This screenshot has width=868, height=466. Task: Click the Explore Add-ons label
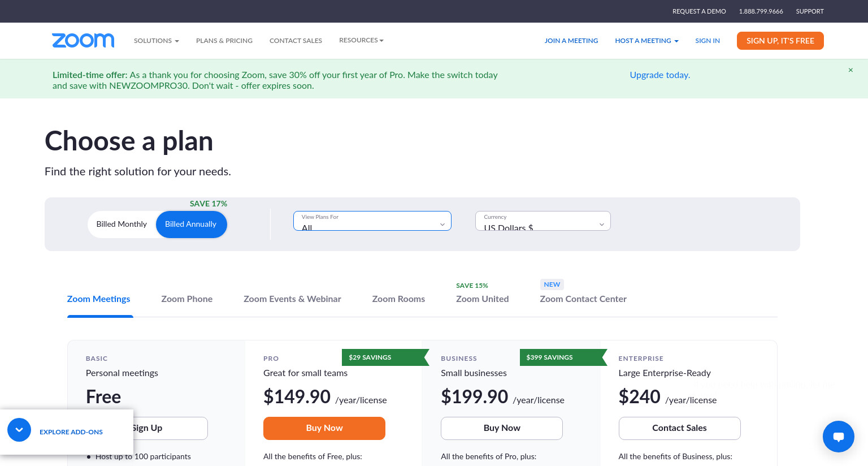[x=71, y=432]
